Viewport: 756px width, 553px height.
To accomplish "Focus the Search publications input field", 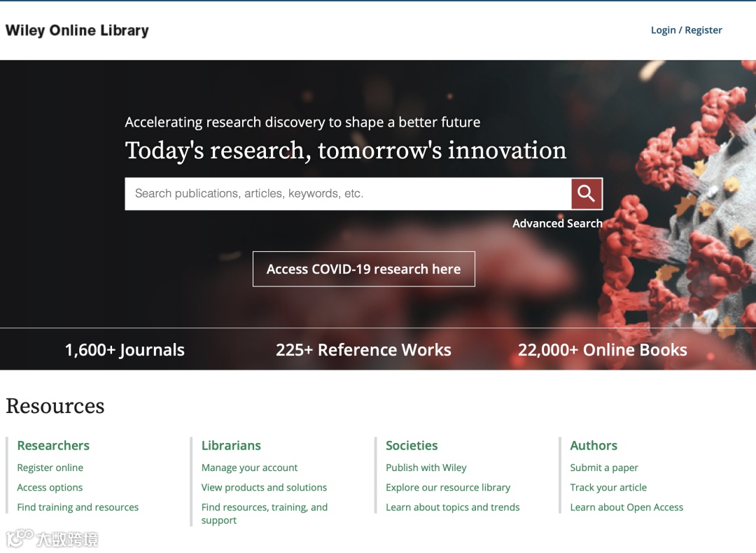I will [348, 194].
